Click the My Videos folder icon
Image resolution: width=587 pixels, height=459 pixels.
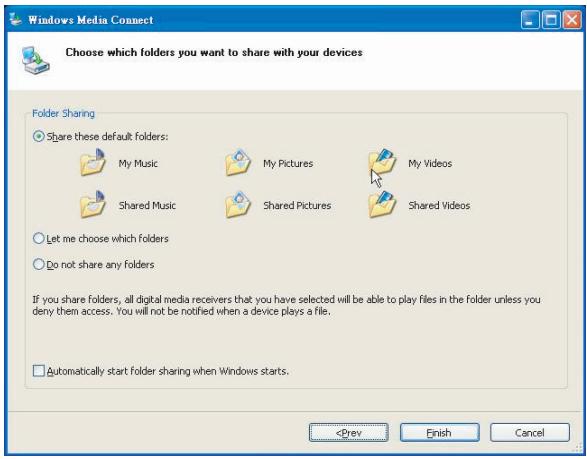click(x=382, y=162)
